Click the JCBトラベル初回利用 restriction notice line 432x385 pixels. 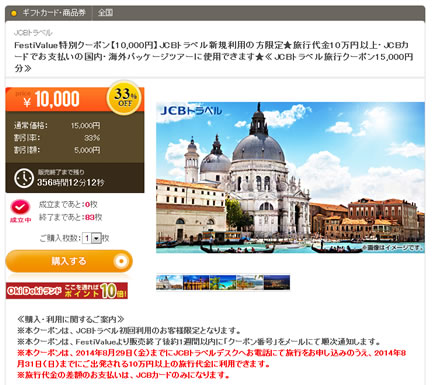click(129, 331)
